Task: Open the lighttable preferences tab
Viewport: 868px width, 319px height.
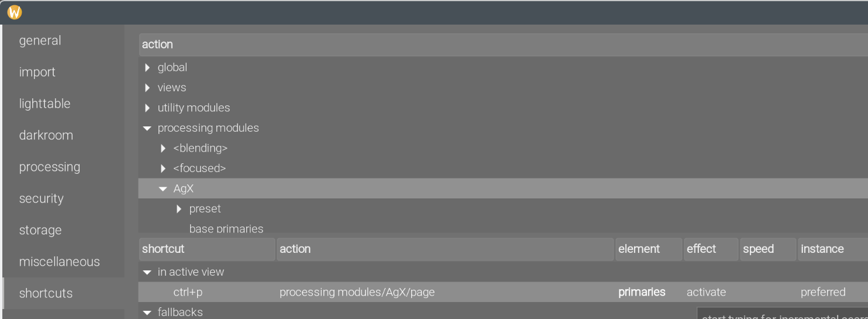Action: [x=44, y=104]
